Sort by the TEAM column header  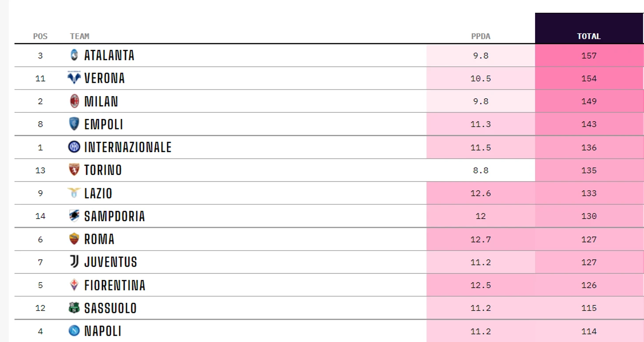coord(79,36)
